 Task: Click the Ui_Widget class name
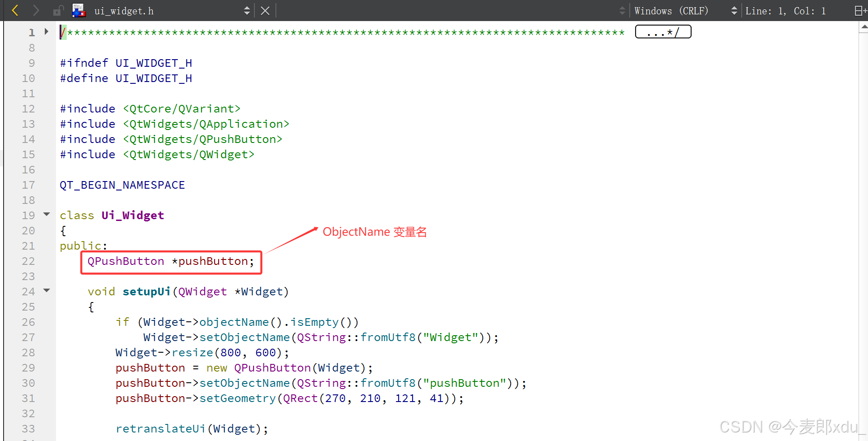[x=133, y=215]
